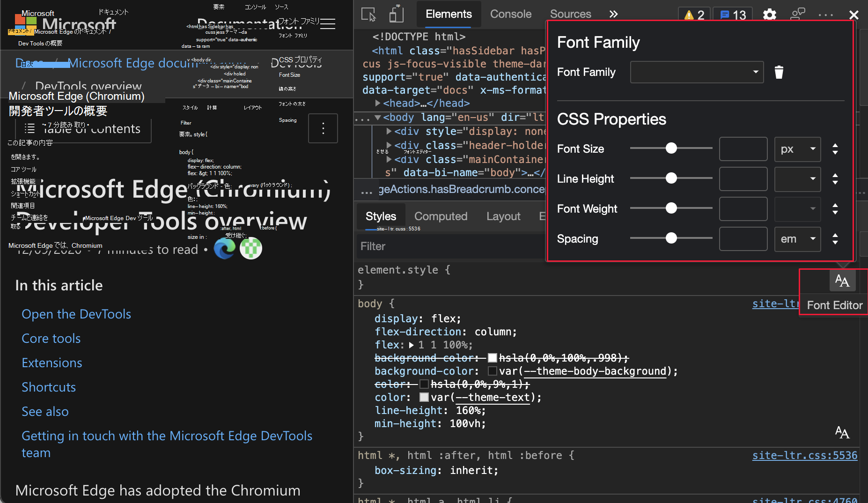The image size is (868, 503).
Task: Open the Font Family dropdown
Action: point(697,72)
